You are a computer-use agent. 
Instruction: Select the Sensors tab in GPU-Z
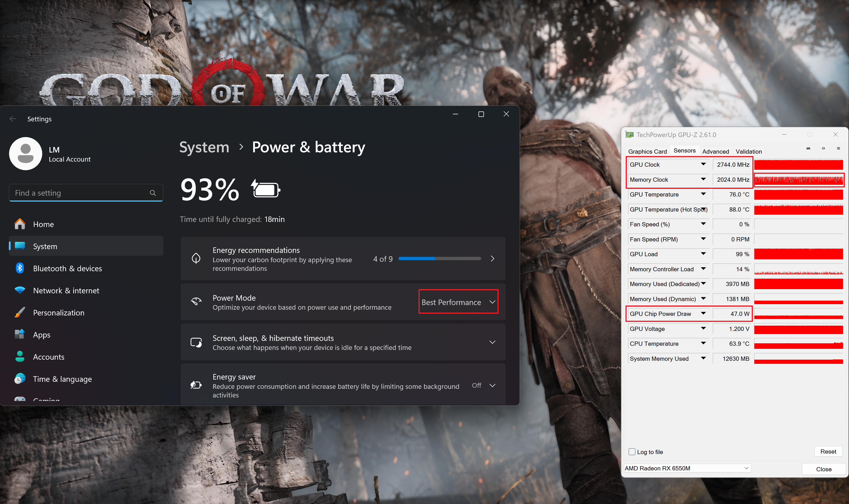point(684,151)
